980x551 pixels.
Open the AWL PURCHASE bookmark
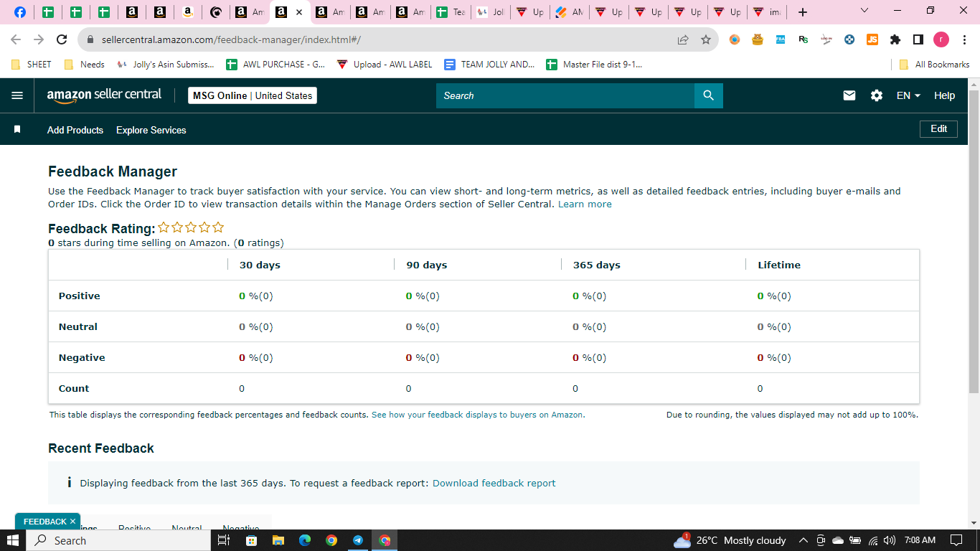coord(275,65)
